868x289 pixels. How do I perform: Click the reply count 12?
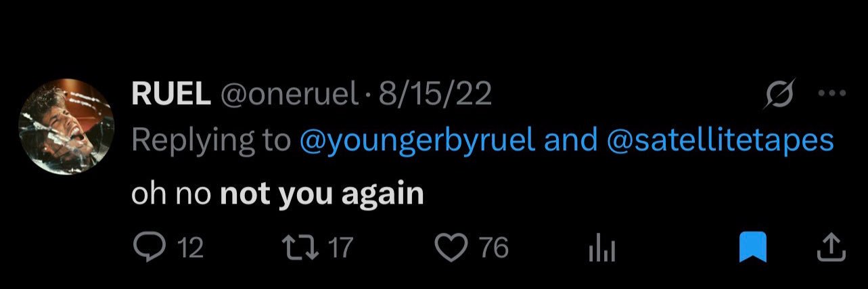tap(190, 248)
